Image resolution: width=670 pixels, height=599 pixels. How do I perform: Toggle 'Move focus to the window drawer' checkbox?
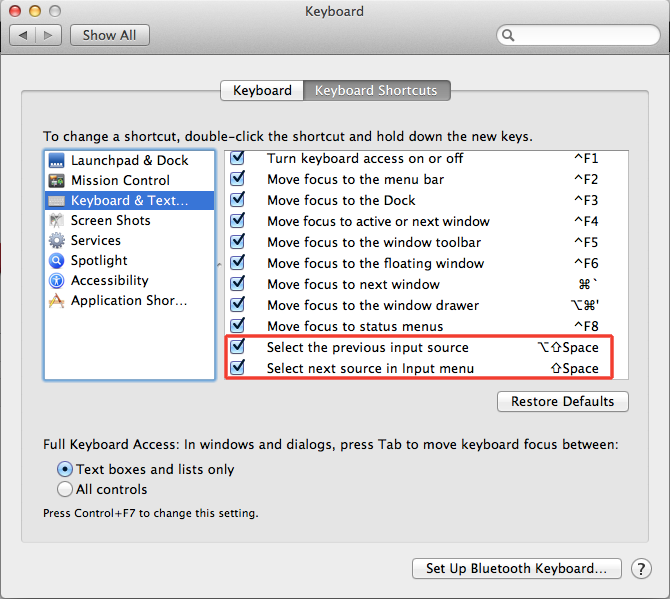pos(237,304)
